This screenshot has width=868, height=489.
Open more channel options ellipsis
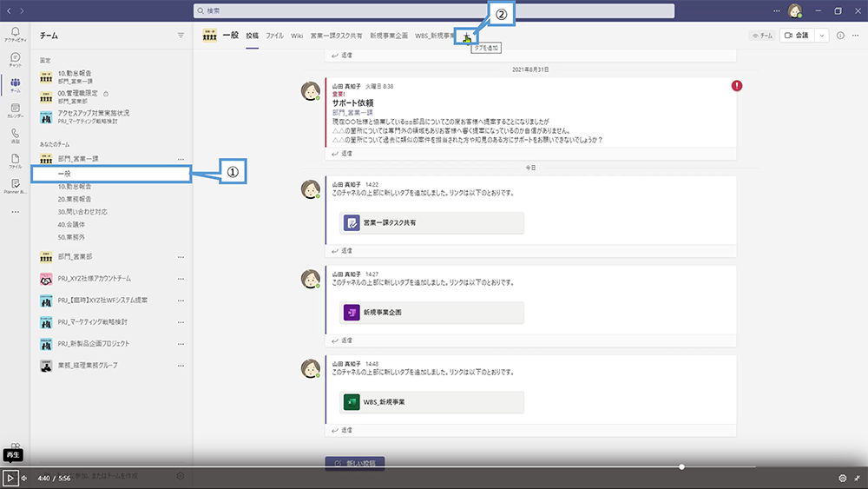855,36
